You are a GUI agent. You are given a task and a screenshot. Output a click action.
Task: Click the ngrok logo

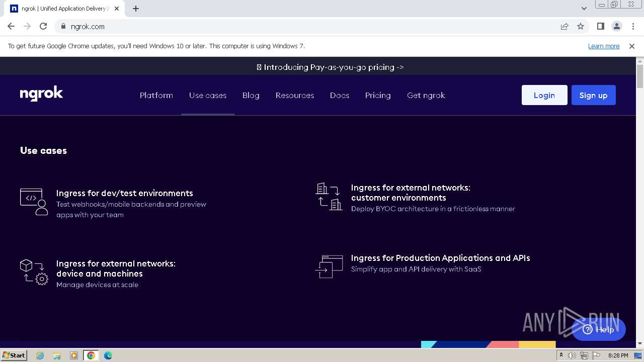(x=41, y=94)
